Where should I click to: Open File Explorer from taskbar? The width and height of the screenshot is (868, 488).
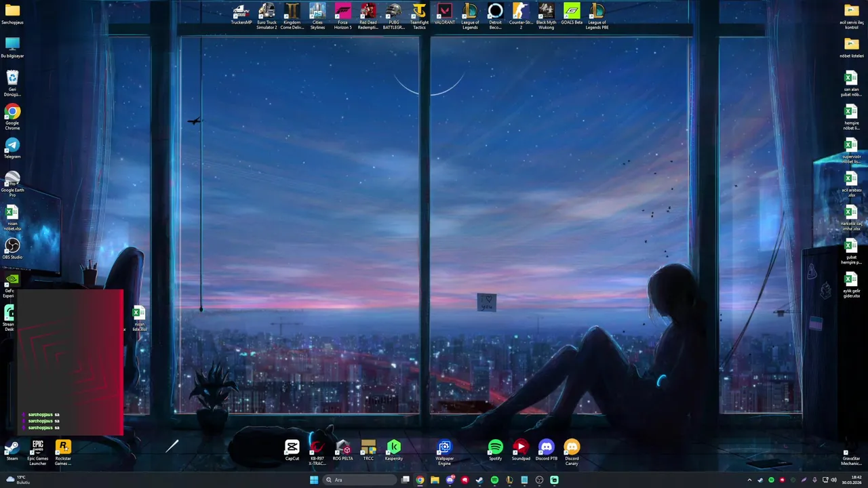435,480
